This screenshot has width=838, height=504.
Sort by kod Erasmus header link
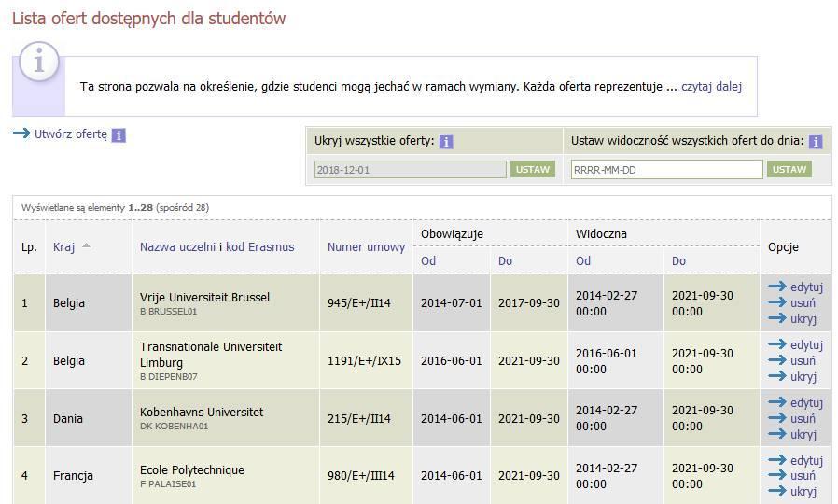(259, 247)
